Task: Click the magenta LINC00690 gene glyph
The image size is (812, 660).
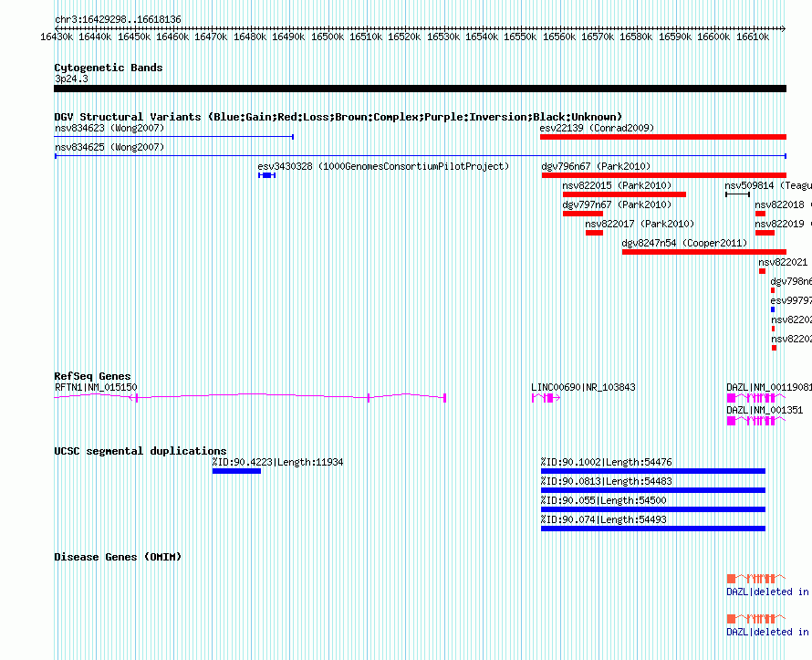Action: click(547, 398)
